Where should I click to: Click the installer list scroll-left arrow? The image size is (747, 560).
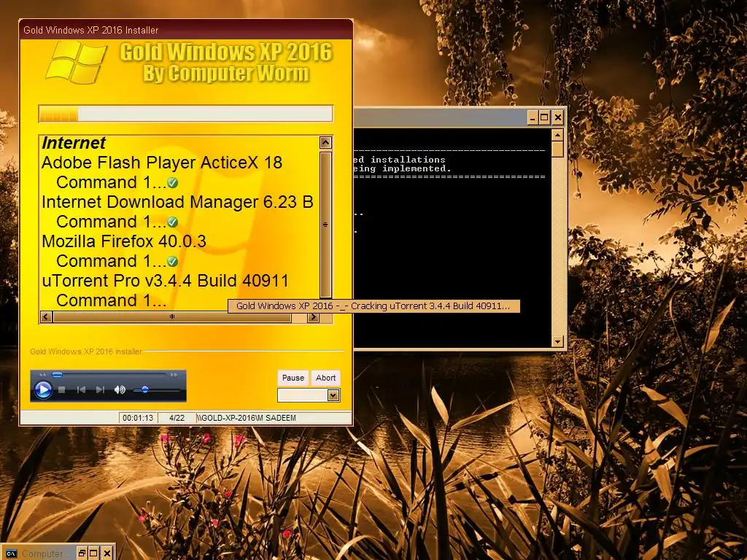46,316
